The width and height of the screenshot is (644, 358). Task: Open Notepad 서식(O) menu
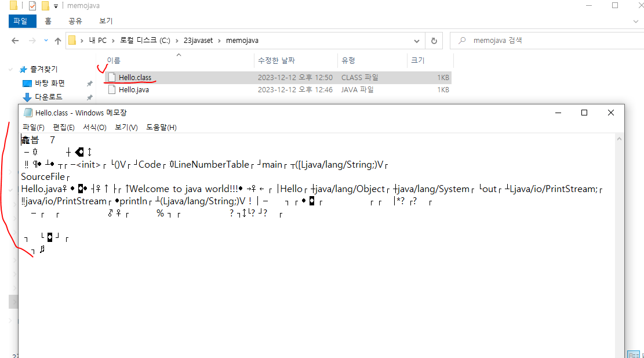pos(95,128)
